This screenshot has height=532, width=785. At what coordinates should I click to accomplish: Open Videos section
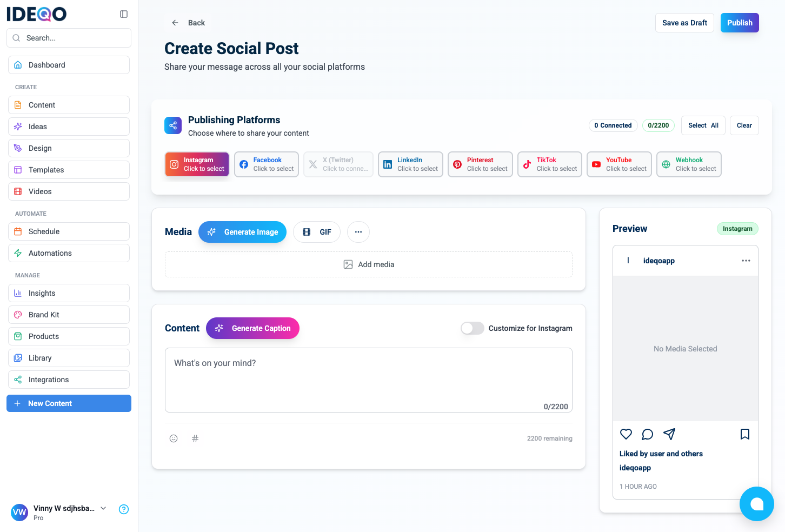click(x=69, y=191)
